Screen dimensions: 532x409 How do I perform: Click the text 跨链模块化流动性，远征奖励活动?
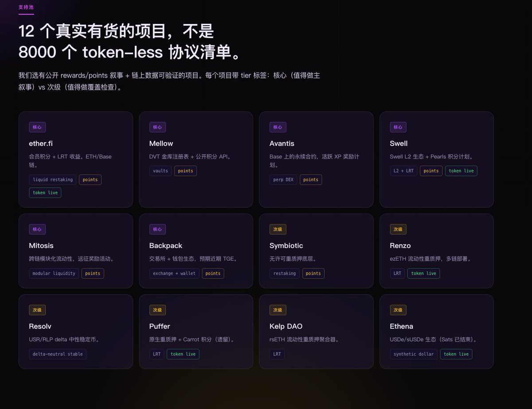click(73, 259)
